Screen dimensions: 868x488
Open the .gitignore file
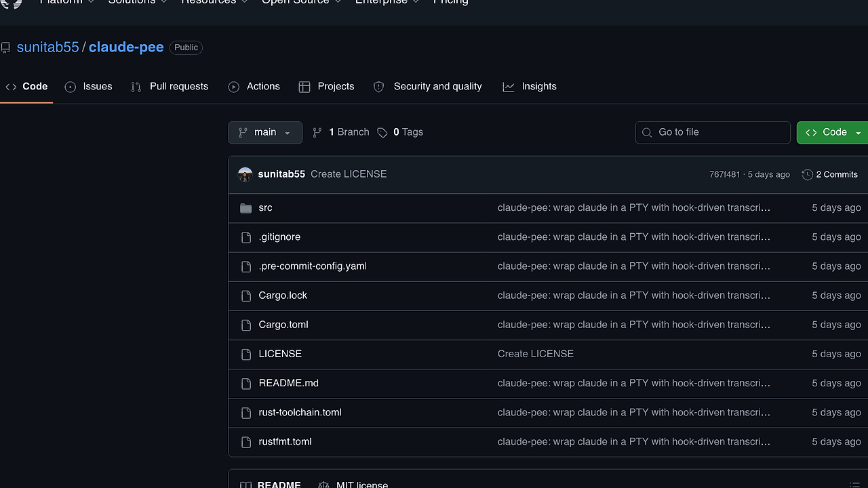coord(279,237)
